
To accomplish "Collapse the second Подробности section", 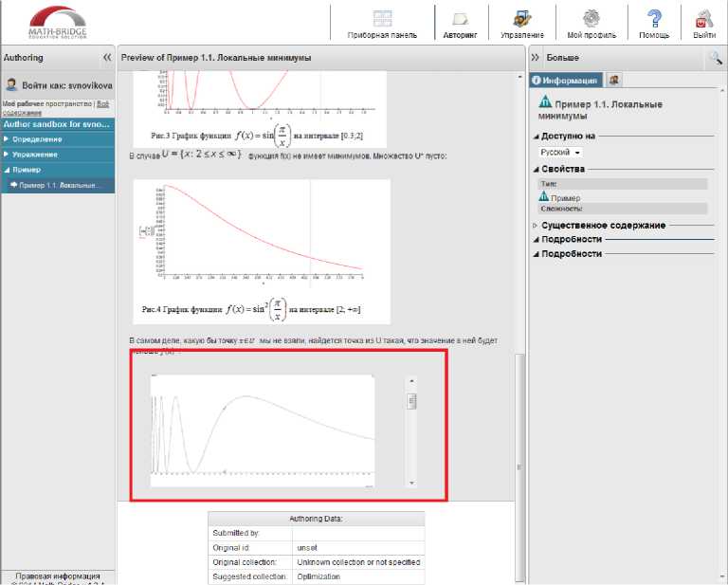I will (536, 254).
